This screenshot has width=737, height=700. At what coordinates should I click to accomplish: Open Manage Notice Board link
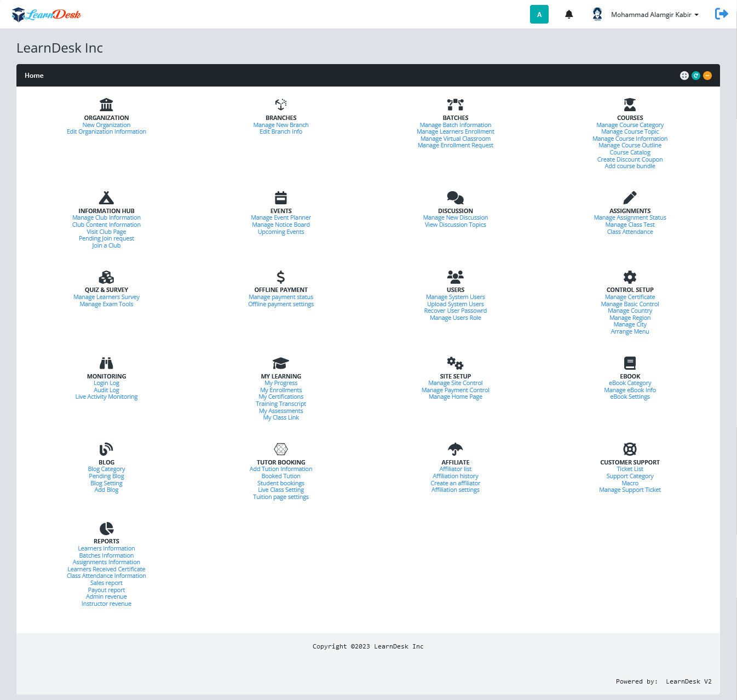point(281,225)
